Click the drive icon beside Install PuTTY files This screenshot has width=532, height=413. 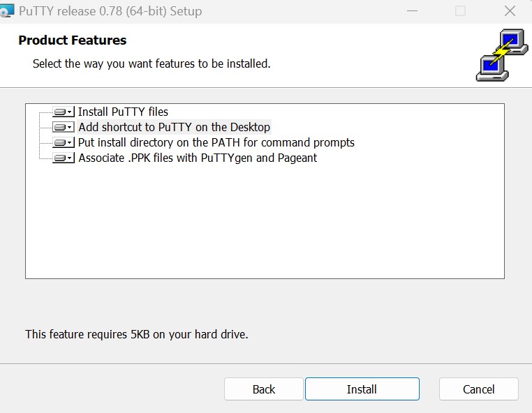60,112
